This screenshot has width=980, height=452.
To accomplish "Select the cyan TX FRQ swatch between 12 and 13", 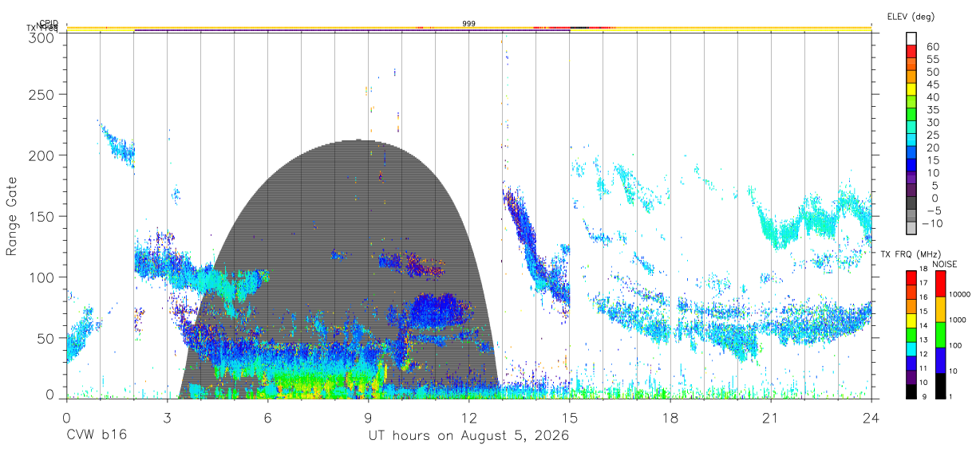I will pos(911,348).
